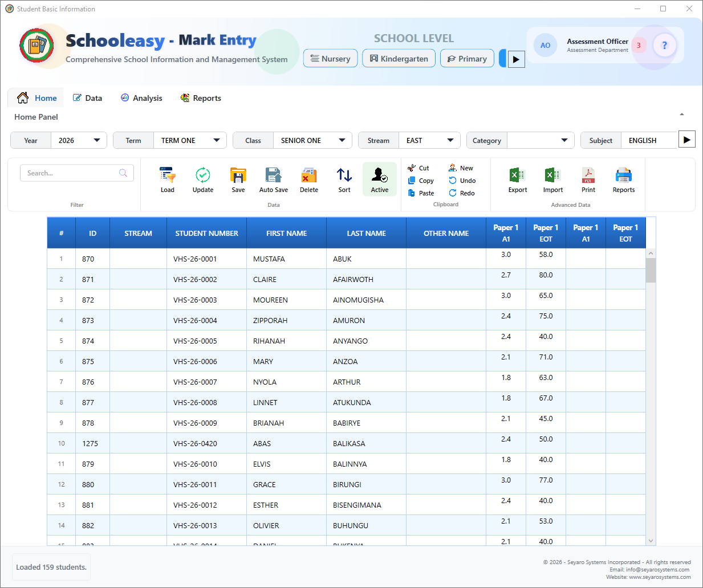The height and width of the screenshot is (588, 703).
Task: Switch to the Reports tab
Action: tap(201, 98)
